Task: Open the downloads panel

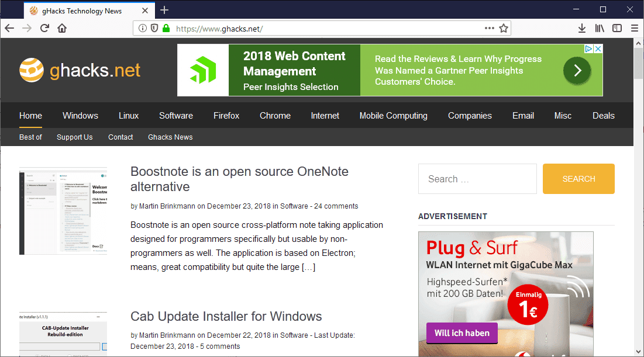Action: coord(581,28)
